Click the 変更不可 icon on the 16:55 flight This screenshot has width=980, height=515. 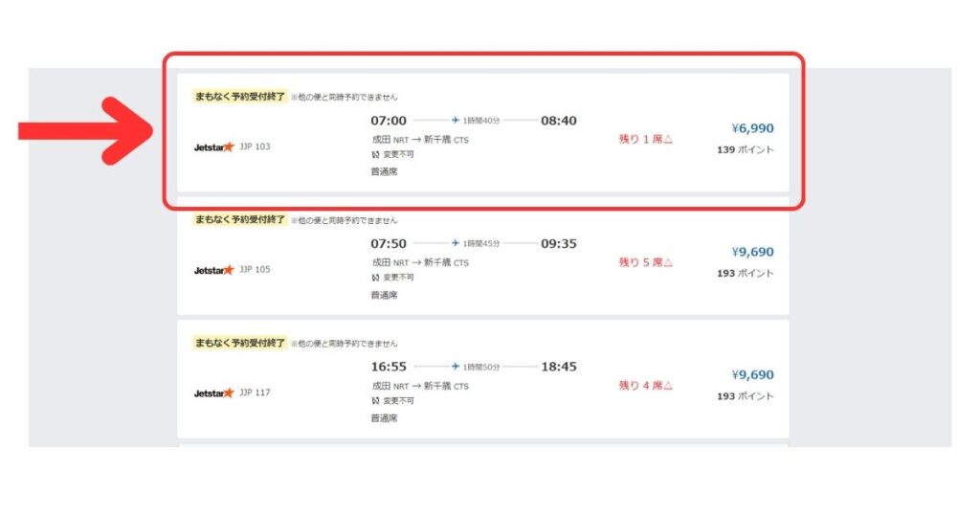point(375,401)
